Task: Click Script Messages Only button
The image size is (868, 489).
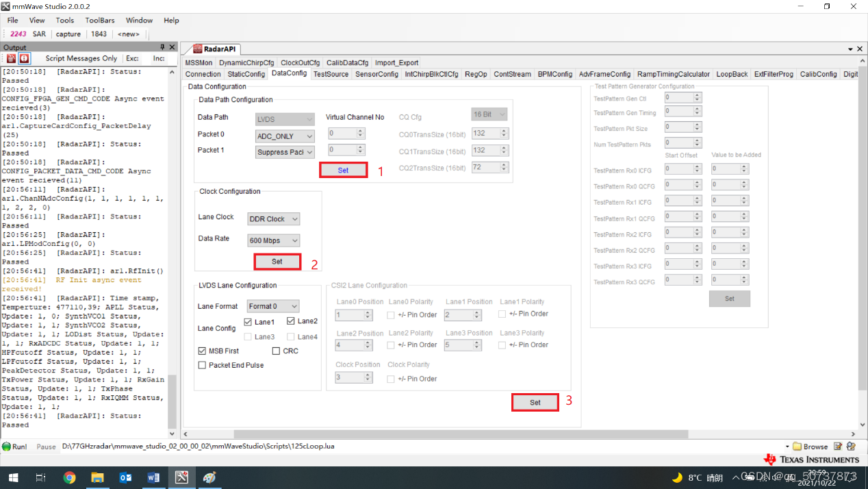Action: (81, 58)
